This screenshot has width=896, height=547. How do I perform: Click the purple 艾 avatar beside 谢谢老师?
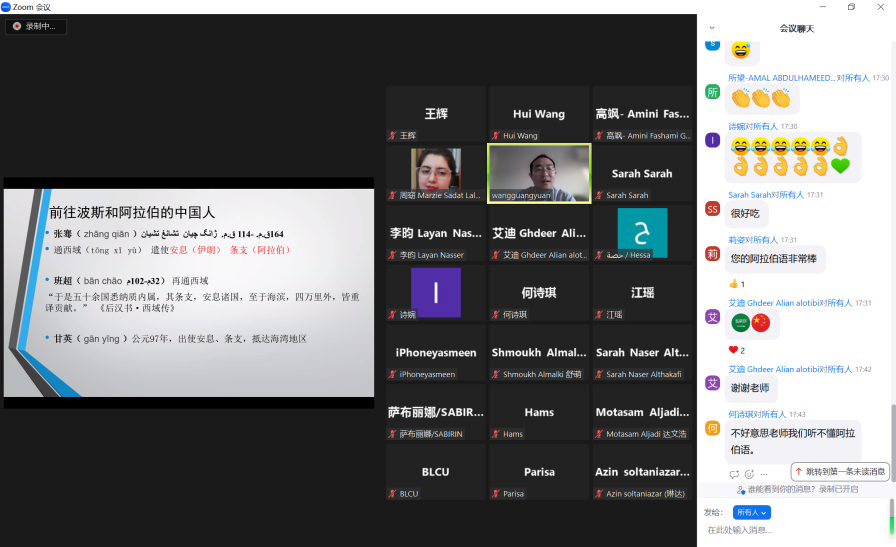pos(712,383)
